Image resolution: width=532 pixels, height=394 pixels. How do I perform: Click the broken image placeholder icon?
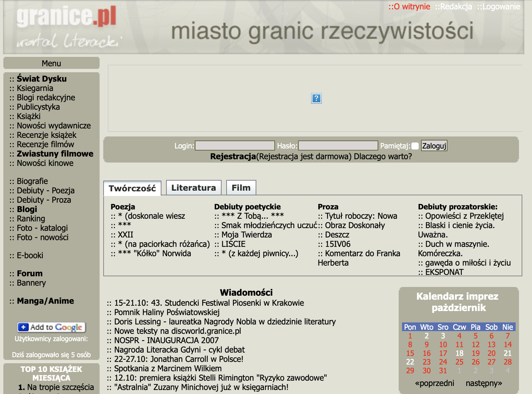pyautogui.click(x=316, y=98)
